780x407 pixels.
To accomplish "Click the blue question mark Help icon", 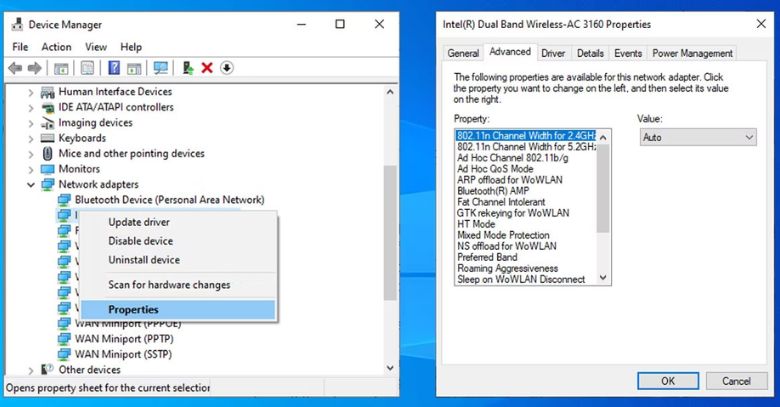I will pyautogui.click(x=114, y=68).
